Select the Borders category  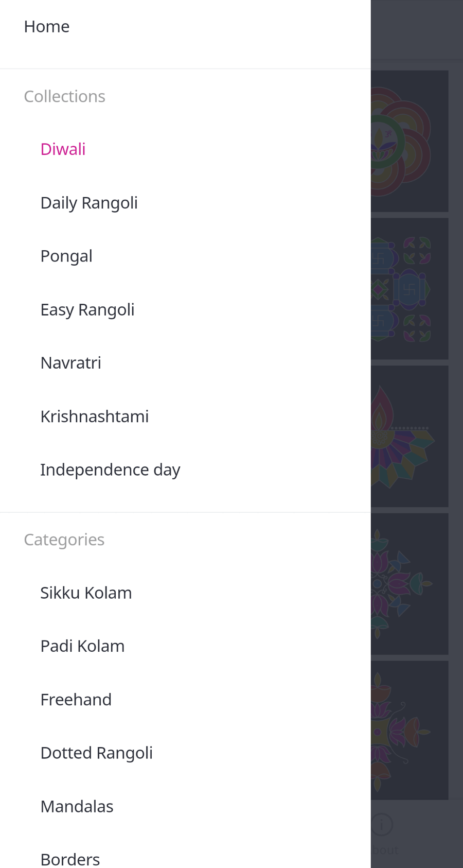70,859
